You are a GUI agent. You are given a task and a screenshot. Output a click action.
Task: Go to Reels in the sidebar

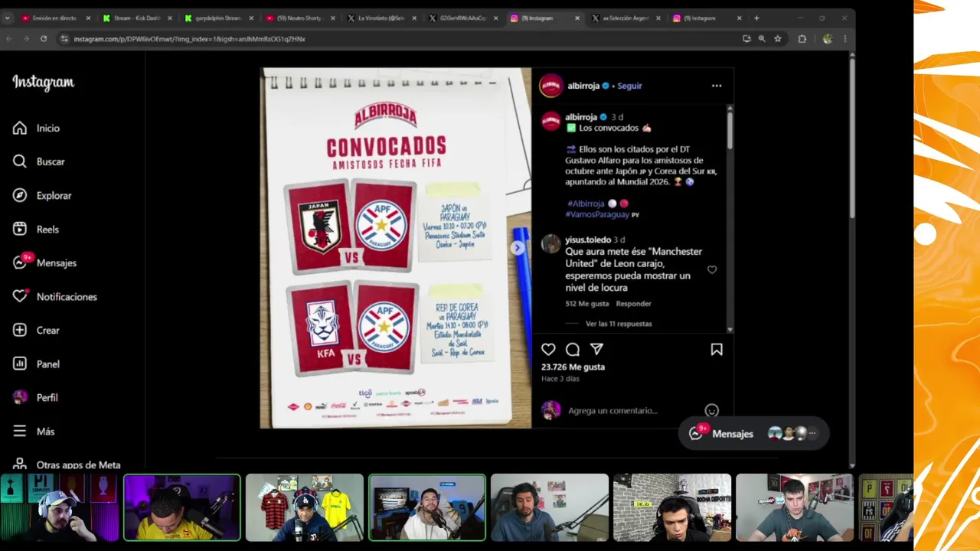click(x=36, y=229)
